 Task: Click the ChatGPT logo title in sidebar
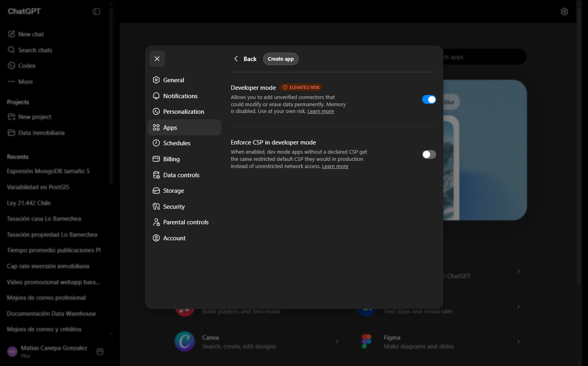24,12
